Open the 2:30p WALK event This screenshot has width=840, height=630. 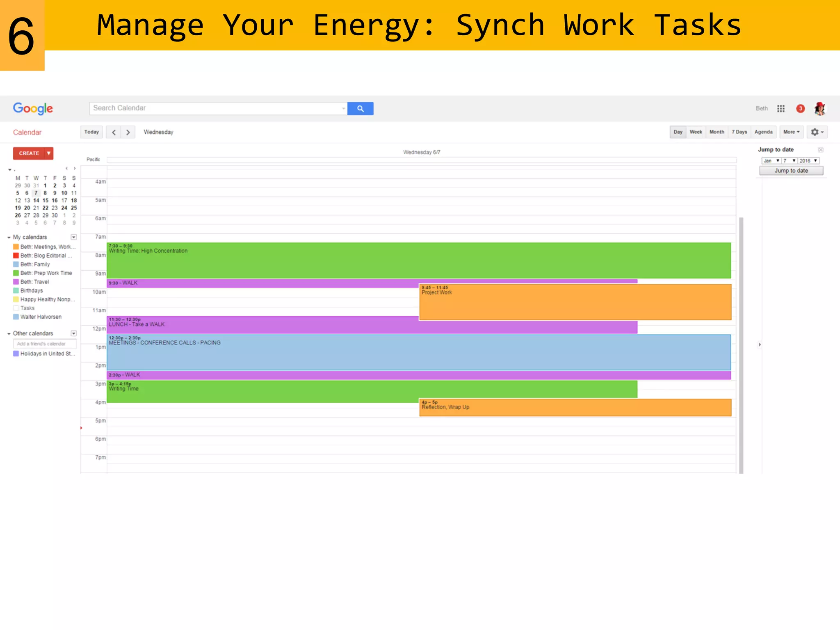(419, 375)
